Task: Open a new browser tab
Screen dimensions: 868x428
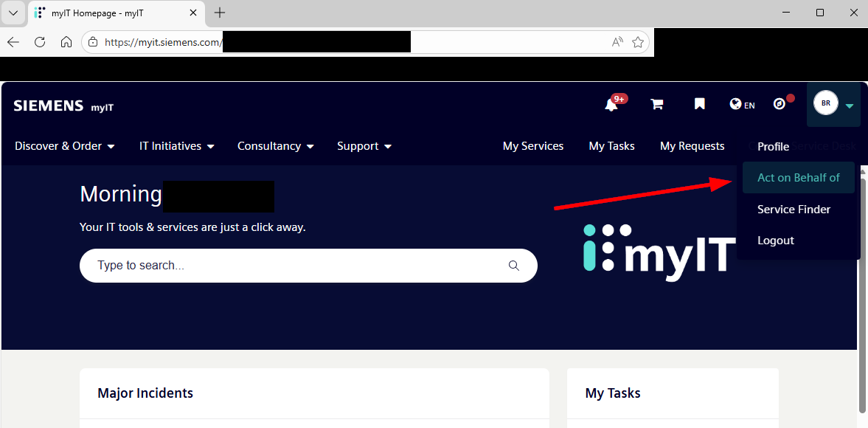Action: click(220, 13)
